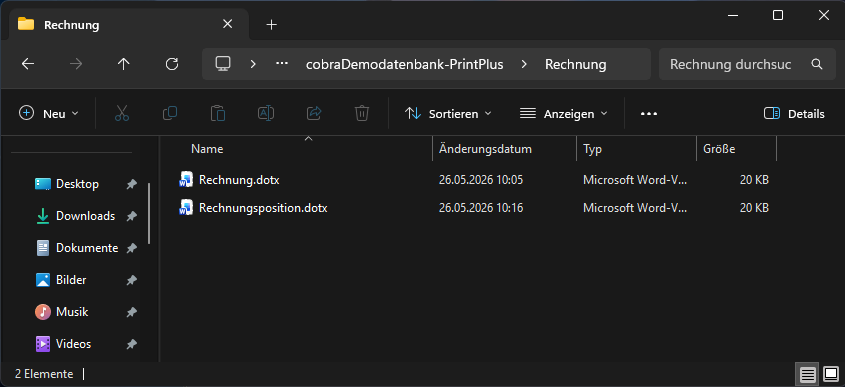Image resolution: width=845 pixels, height=387 pixels.
Task: Open the Sortieren dropdown
Action: [448, 114]
